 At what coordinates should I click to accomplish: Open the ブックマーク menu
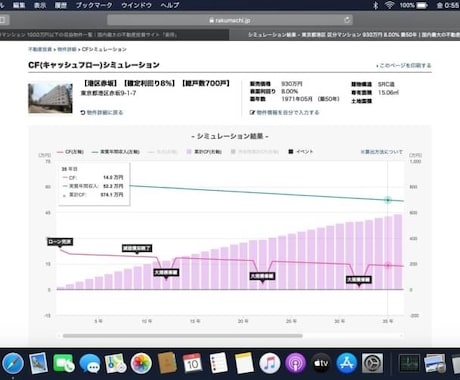click(94, 5)
